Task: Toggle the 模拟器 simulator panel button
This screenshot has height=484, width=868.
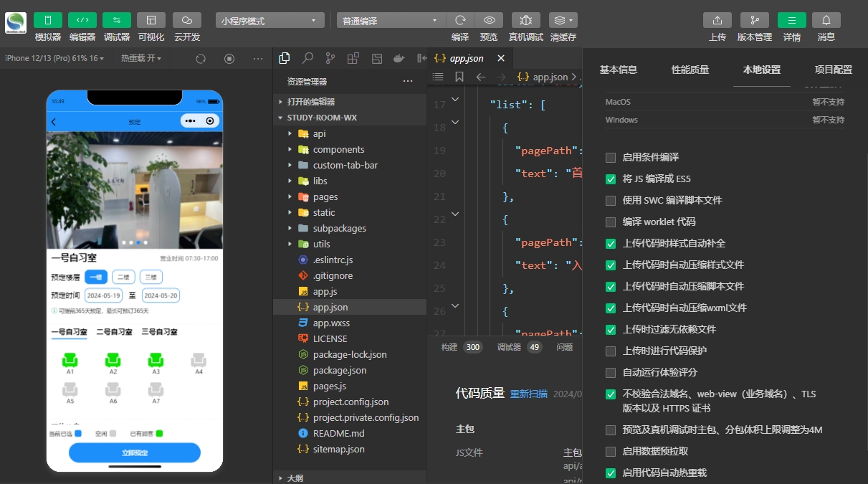Action: [48, 20]
